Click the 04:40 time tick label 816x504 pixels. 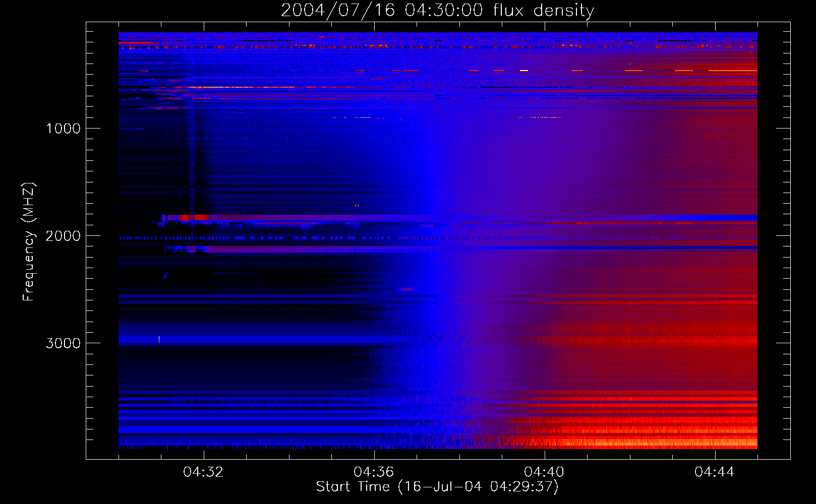544,472
